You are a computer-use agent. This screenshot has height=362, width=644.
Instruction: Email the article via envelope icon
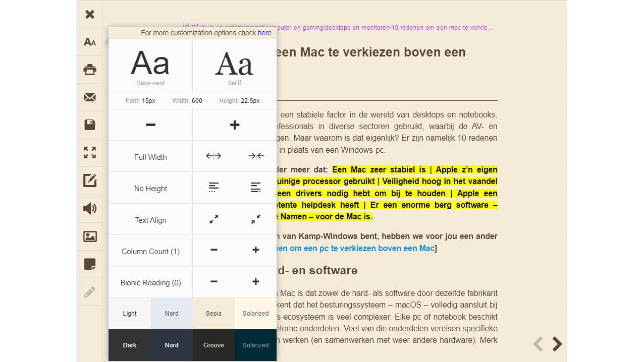coord(90,97)
